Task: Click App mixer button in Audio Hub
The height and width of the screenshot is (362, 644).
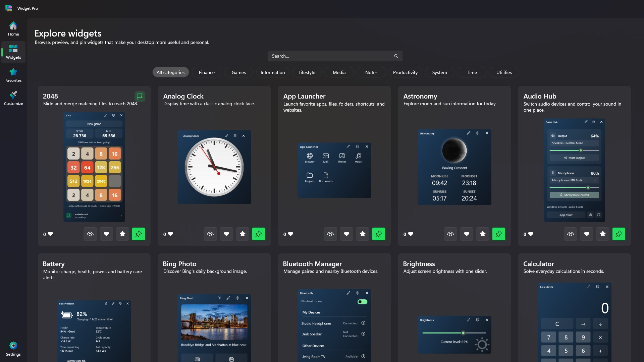Action: tap(566, 215)
